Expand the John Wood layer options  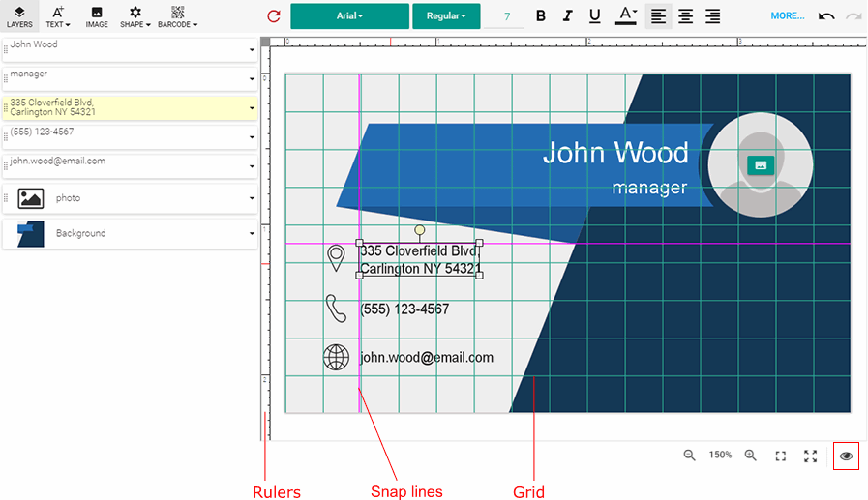(252, 49)
